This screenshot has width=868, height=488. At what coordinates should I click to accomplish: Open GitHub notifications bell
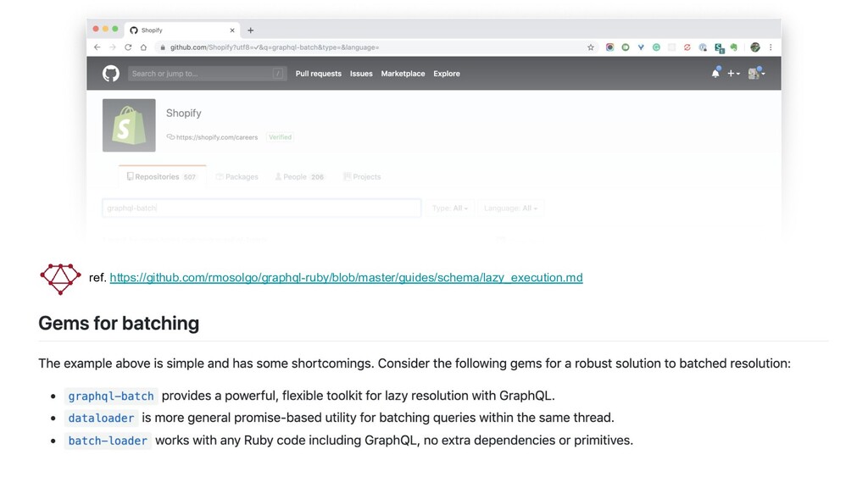coord(715,74)
